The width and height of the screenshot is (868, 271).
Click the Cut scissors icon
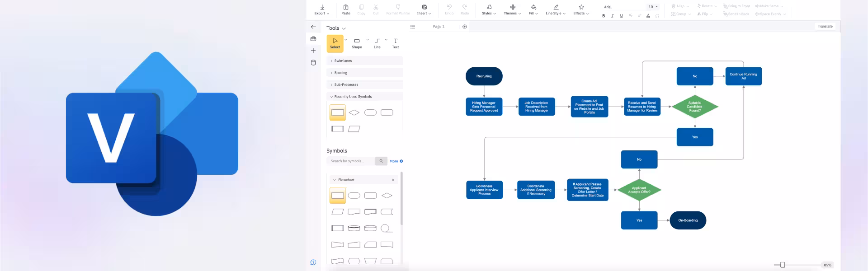click(376, 9)
